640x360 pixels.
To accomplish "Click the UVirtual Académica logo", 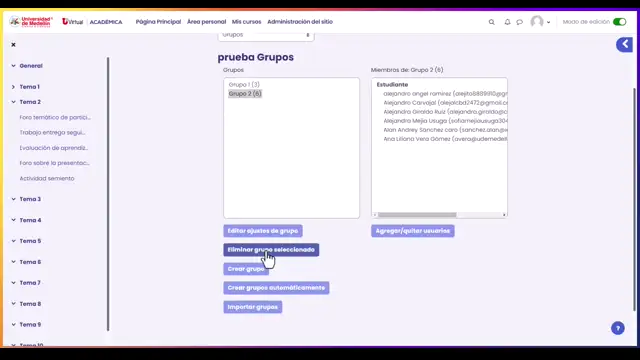I will click(92, 22).
